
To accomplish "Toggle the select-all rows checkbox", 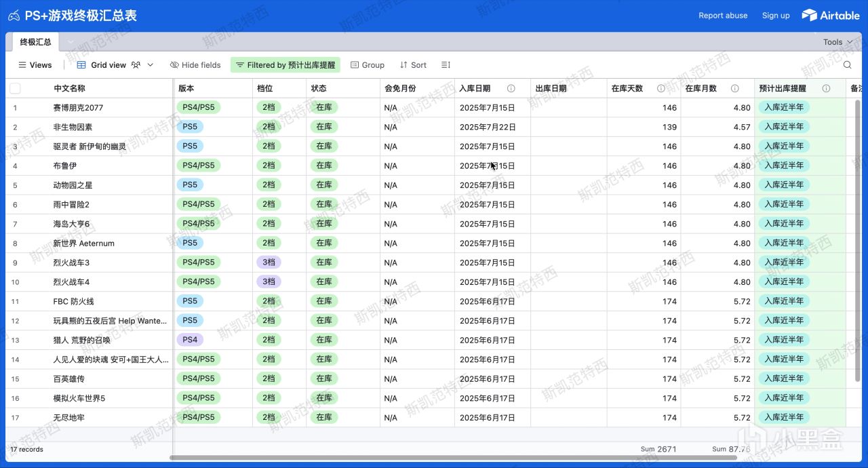I will coord(15,88).
